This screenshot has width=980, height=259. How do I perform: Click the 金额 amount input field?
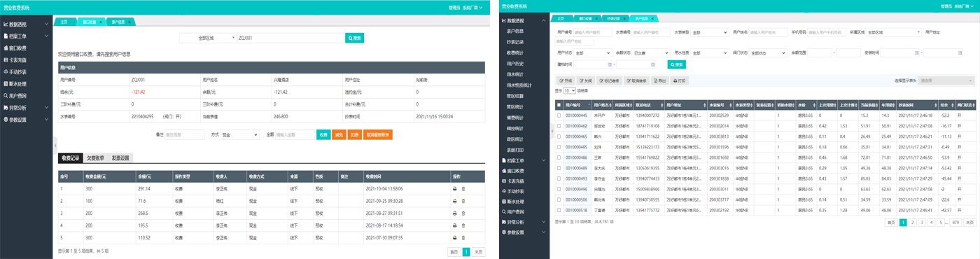click(294, 134)
